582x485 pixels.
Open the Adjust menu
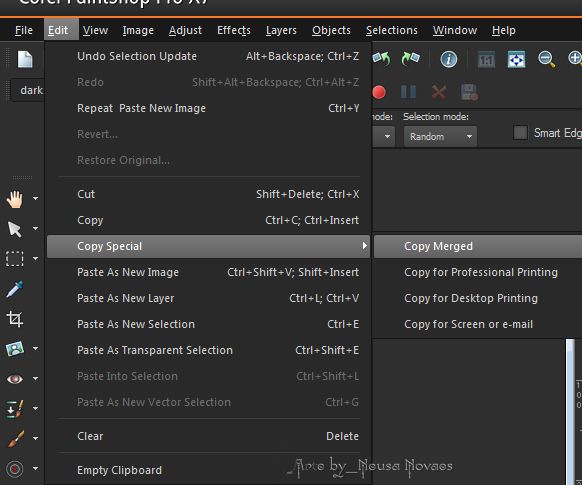pos(185,30)
